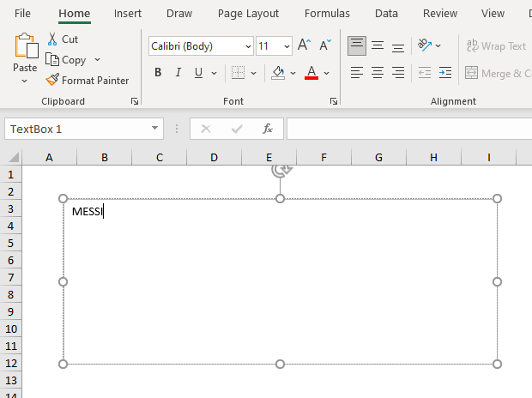Select Middle Align option
Screen dimensions: 532x398
(378, 45)
